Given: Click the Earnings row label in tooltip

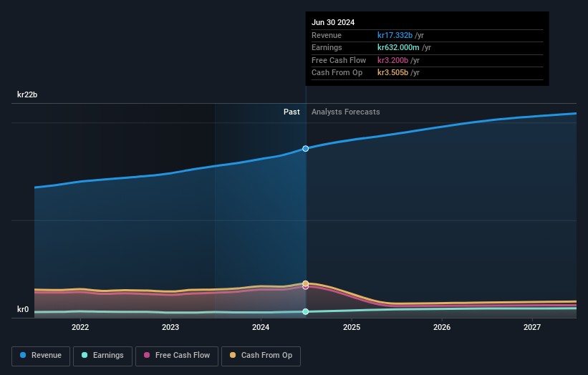Looking at the screenshot, I should [327, 47].
